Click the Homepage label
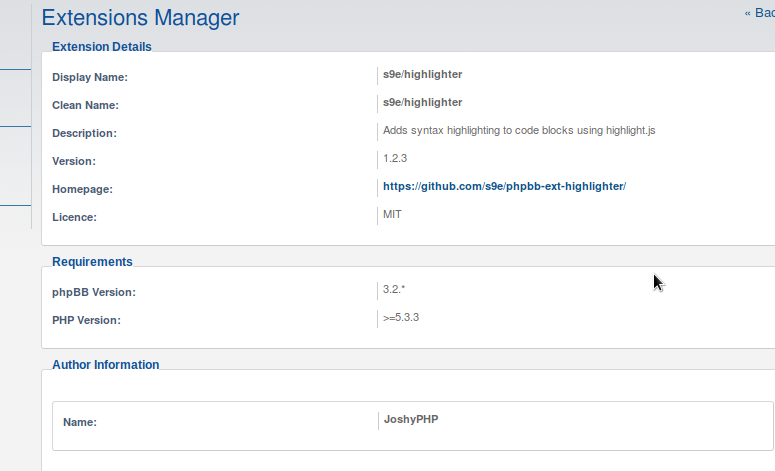Screen dimensions: 775x471 [82, 189]
